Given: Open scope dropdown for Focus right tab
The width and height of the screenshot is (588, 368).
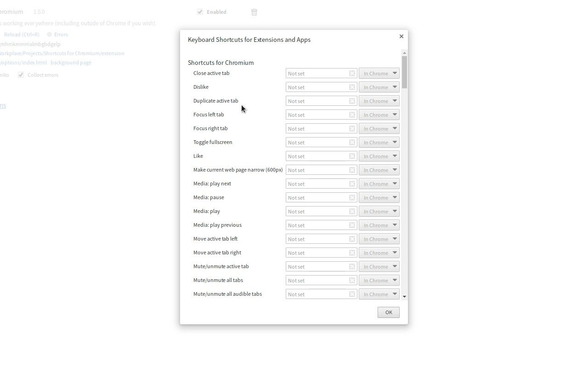Looking at the screenshot, I should 379,129.
